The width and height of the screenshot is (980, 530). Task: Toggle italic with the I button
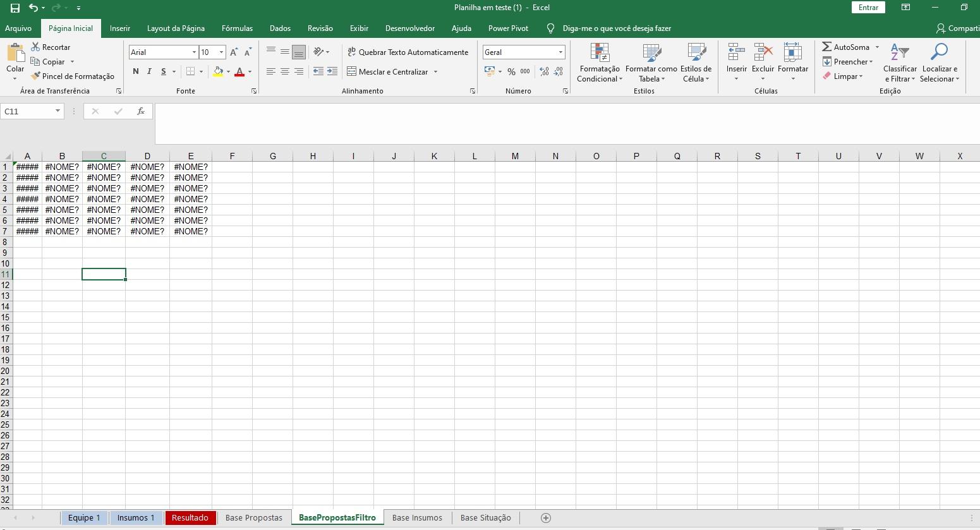point(149,71)
